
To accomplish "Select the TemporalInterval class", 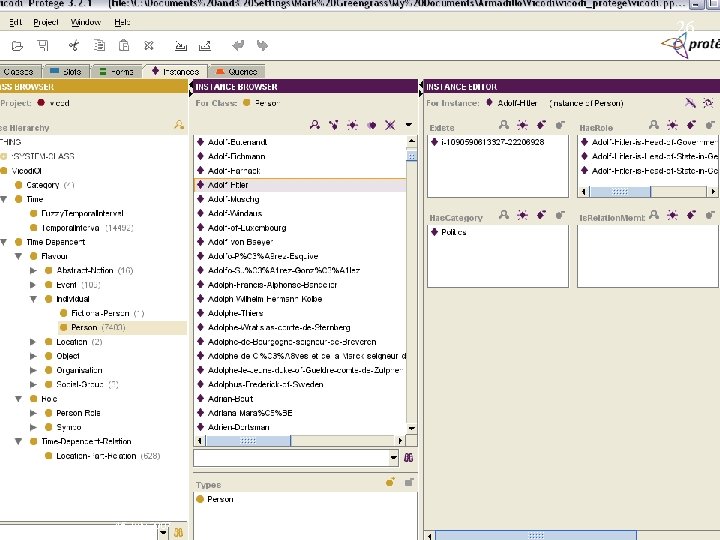I will point(70,228).
